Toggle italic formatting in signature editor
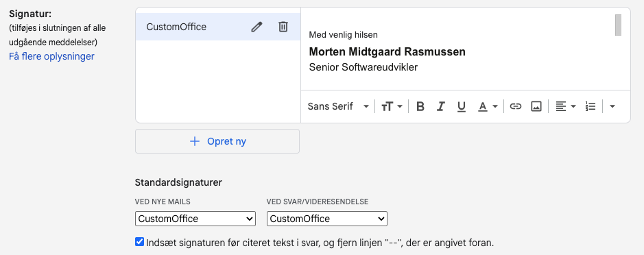Screen dimensions: 644x255 point(441,107)
